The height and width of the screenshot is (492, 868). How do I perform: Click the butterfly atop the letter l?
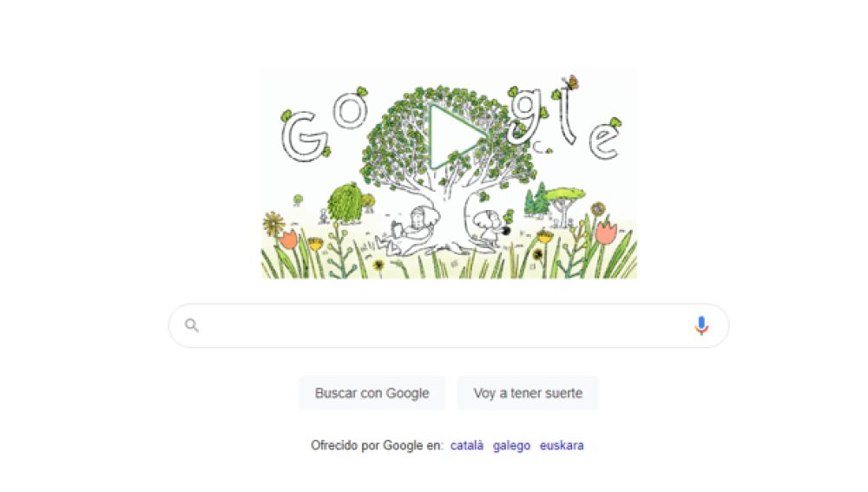coord(571,82)
